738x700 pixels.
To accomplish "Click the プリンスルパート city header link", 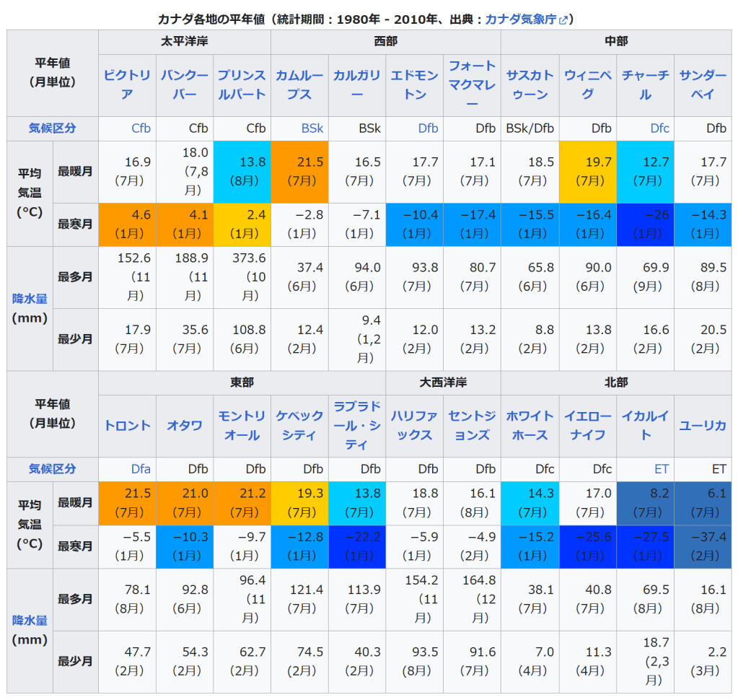I will click(x=242, y=84).
